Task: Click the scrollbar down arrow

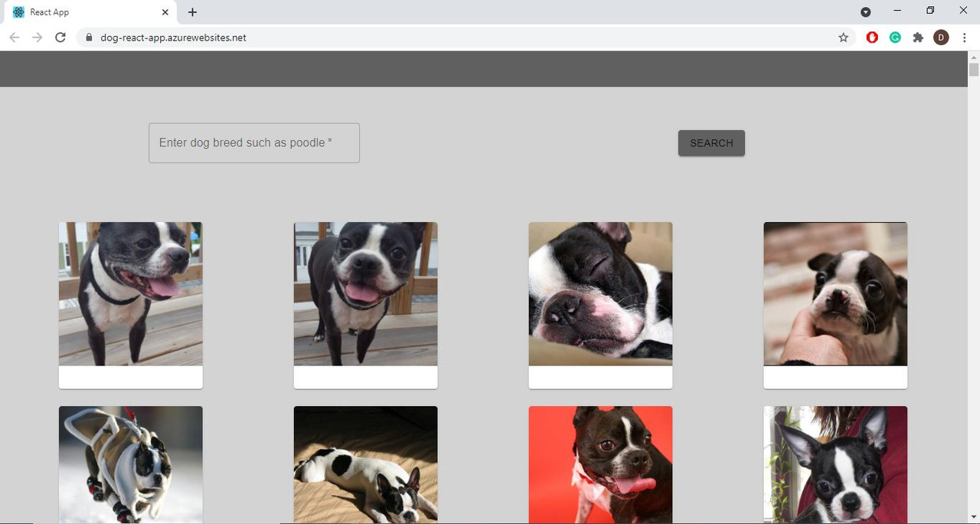Action: click(x=974, y=517)
